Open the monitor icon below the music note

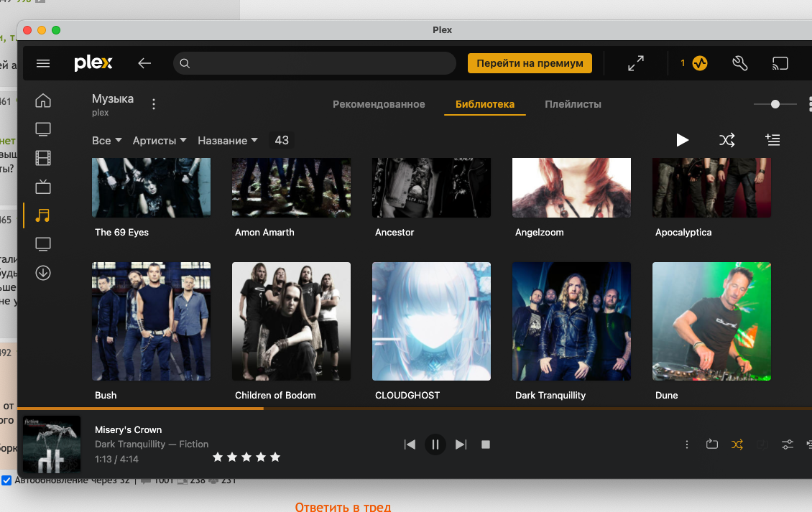click(x=43, y=244)
